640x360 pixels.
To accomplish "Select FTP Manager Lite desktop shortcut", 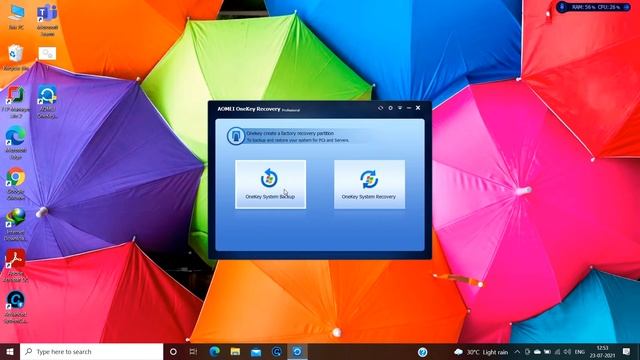I will pos(16,102).
